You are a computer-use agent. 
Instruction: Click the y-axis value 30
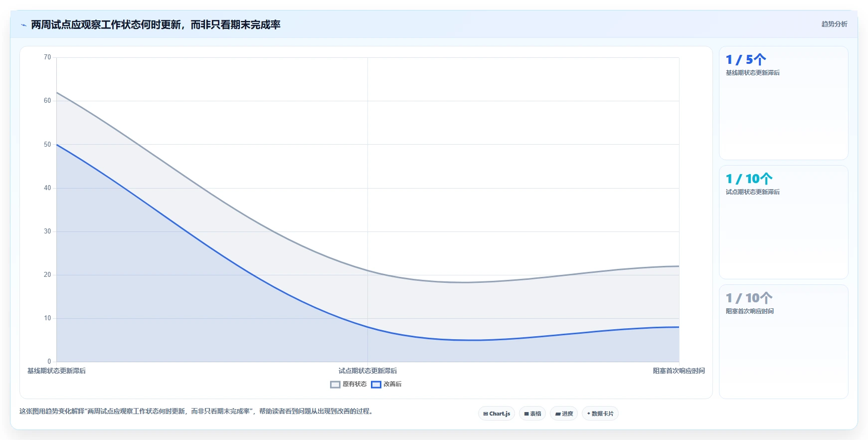(x=47, y=231)
